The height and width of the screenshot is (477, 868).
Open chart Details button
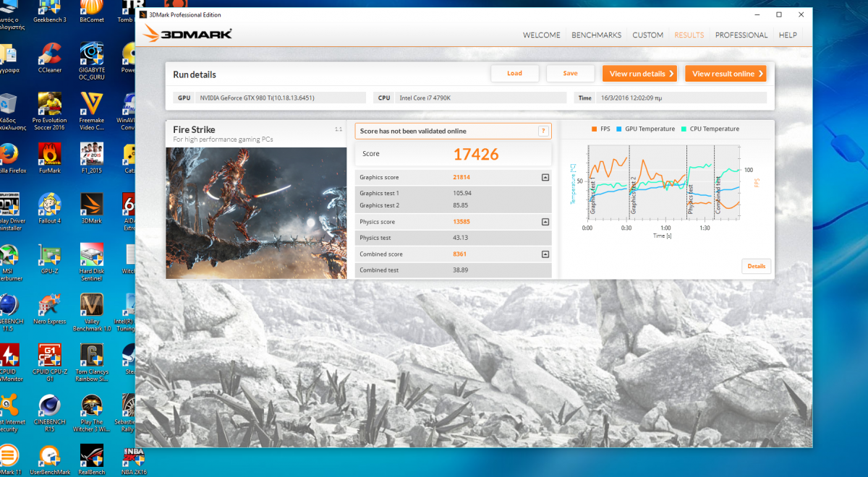(x=757, y=266)
